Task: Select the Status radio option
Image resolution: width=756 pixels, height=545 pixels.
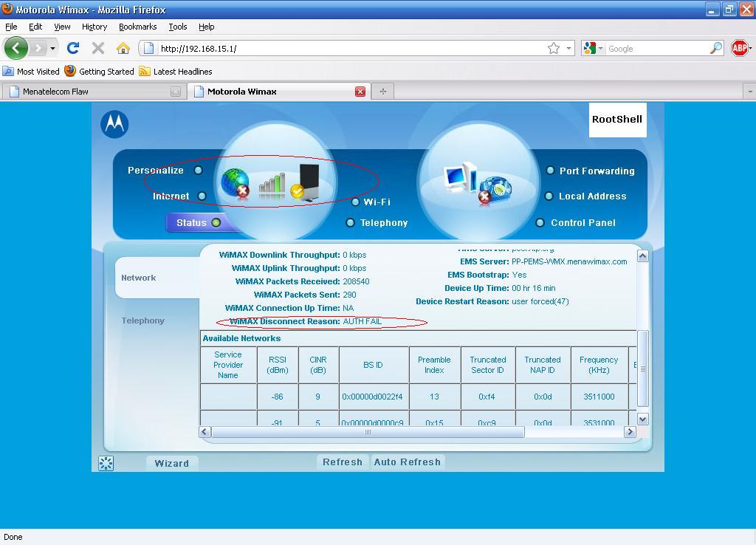Action: click(216, 222)
